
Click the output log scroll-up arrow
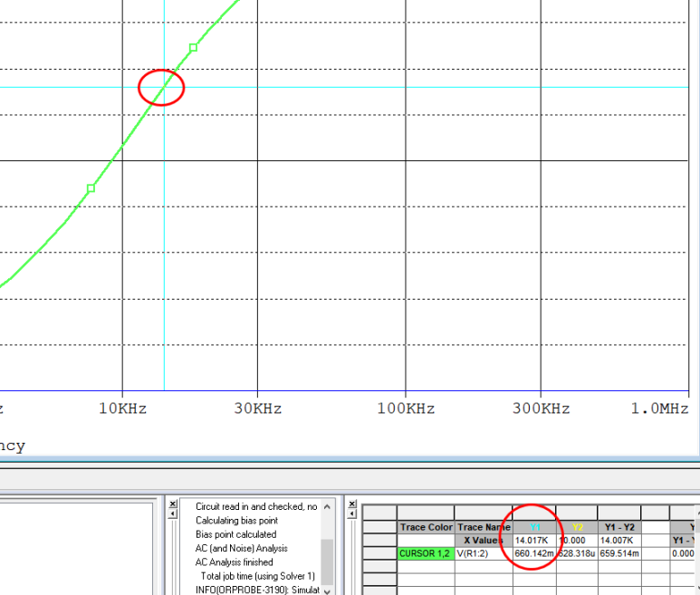327,506
